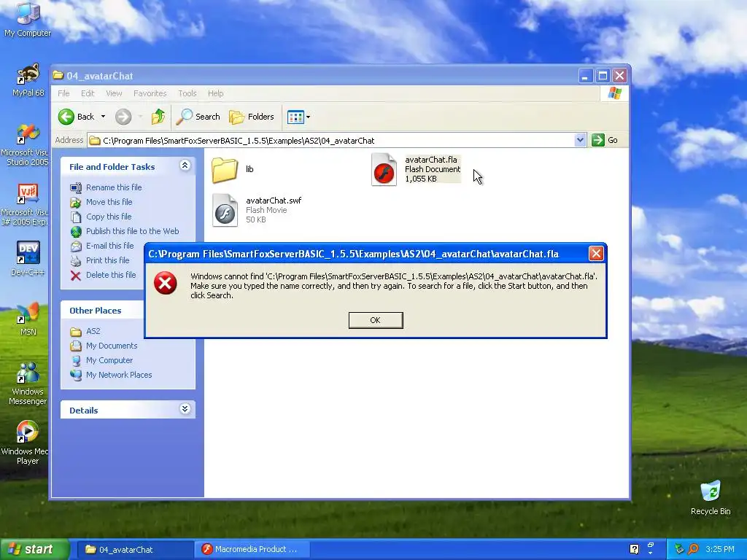Screen dimensions: 747x560
Task: Select MSN desktop shortcut
Action: coord(28,319)
